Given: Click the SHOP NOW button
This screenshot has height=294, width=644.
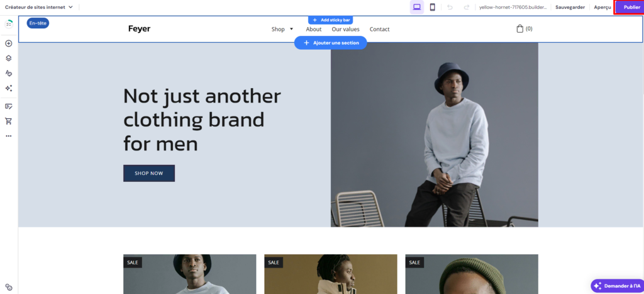Looking at the screenshot, I should [x=149, y=173].
